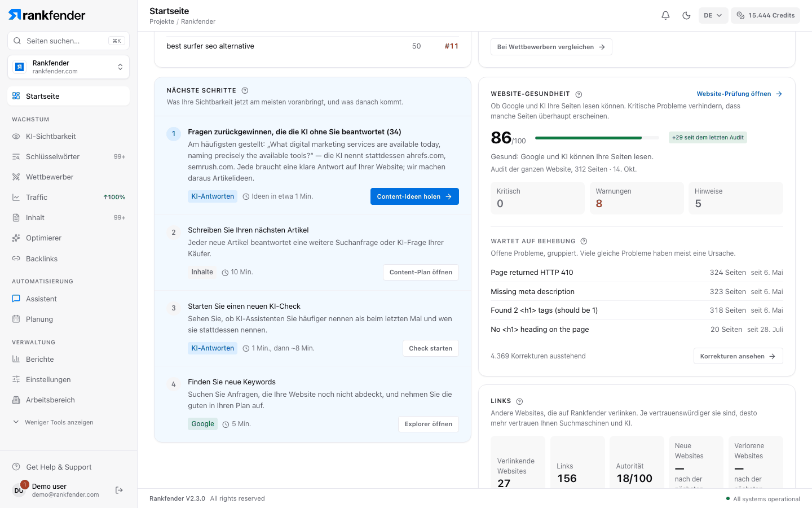Click the Backlinks chain icon
The image size is (812, 508).
coord(16,259)
